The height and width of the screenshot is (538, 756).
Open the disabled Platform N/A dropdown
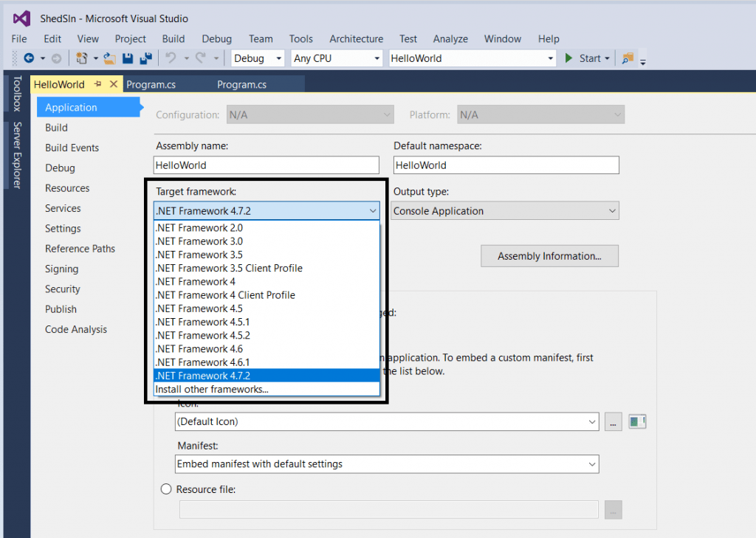(540, 114)
